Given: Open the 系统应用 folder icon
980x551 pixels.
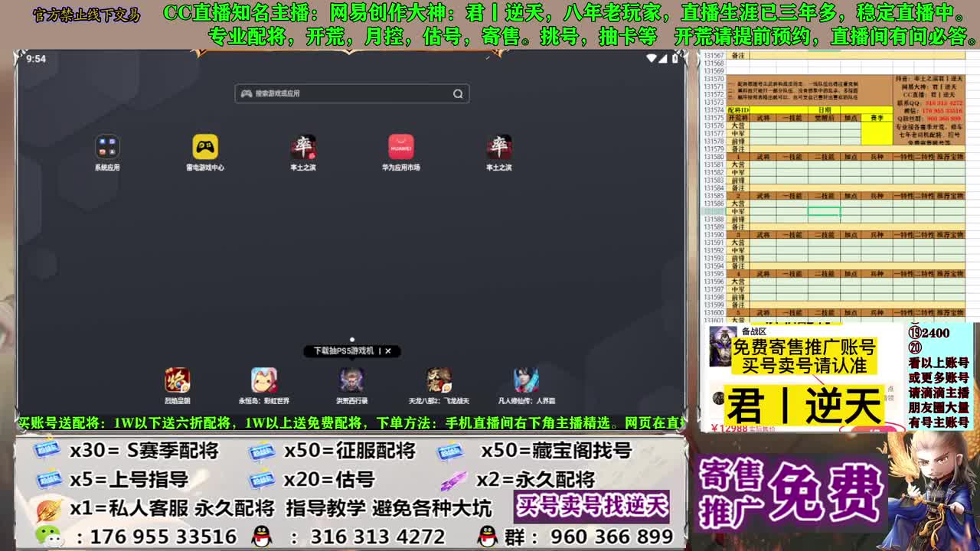Looking at the screenshot, I should coord(107,146).
